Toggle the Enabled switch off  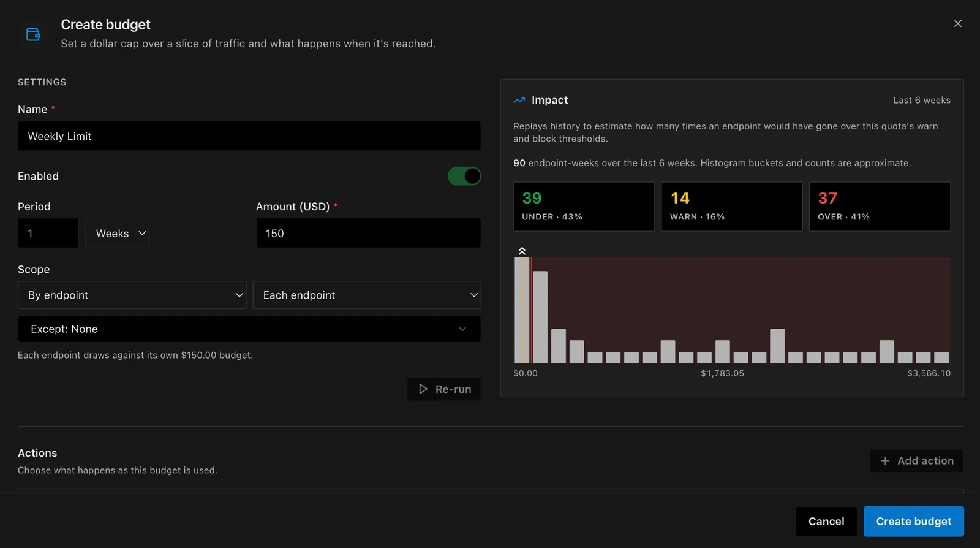464,176
